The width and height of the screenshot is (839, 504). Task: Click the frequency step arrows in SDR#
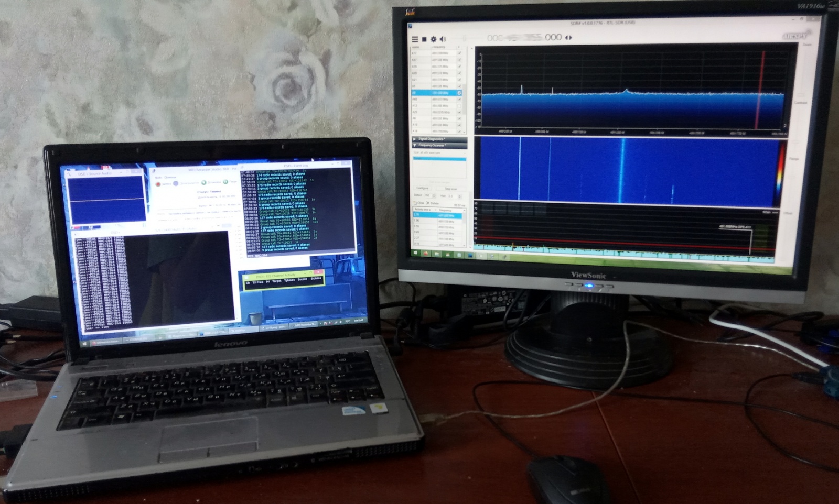[568, 38]
